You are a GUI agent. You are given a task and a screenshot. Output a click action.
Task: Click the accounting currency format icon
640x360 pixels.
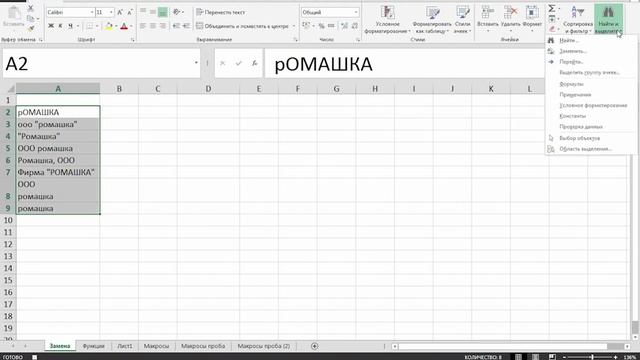(x=306, y=26)
